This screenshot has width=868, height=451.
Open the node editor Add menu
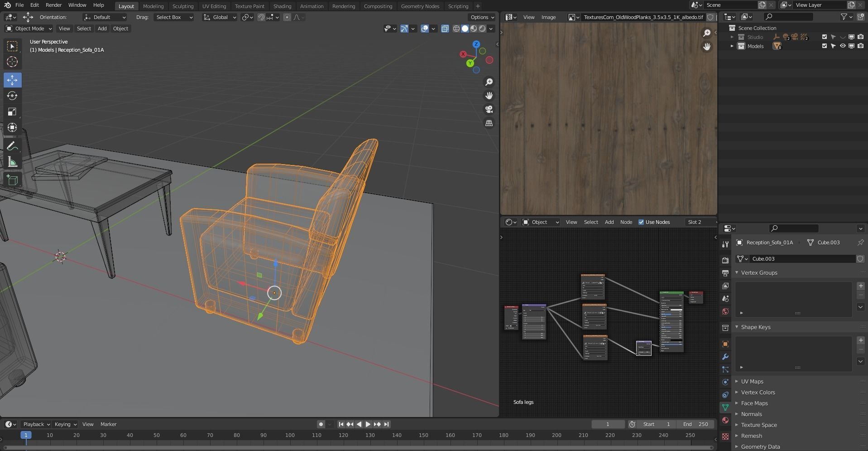pos(609,222)
